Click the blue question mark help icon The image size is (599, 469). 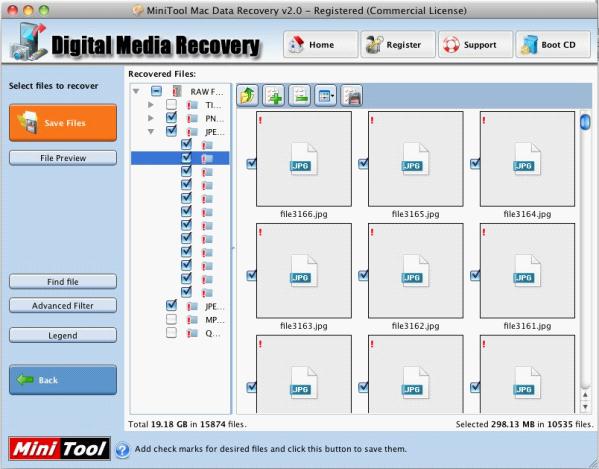122,450
